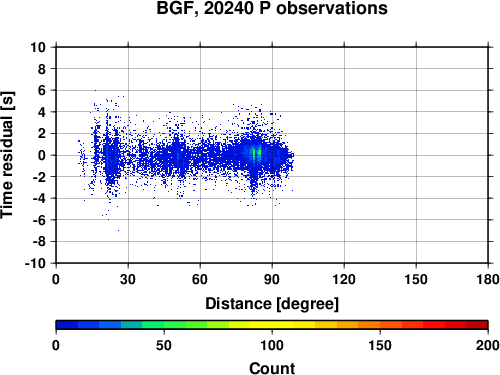This screenshot has width=500, height=375.
Task: Click the orange colorbar segment near 150
Action: pyautogui.click(x=380, y=325)
